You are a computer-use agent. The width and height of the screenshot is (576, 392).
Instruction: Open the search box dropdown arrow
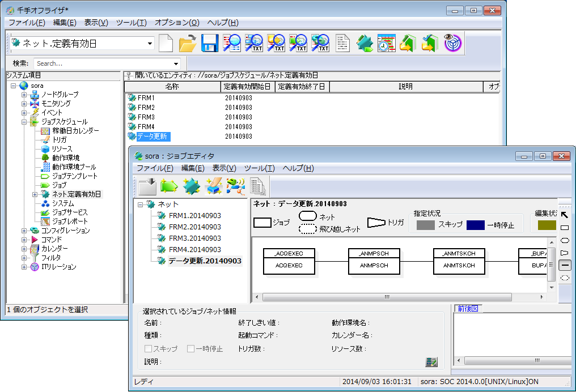176,64
